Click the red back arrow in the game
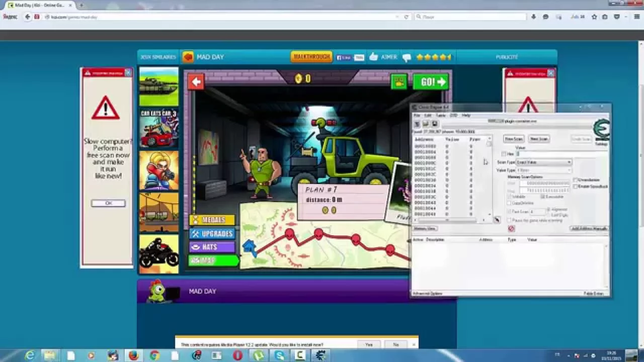 coord(196,81)
